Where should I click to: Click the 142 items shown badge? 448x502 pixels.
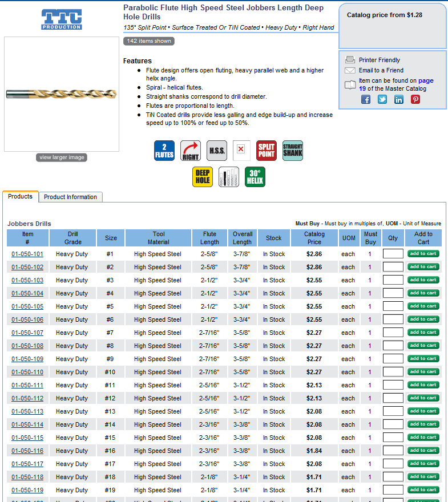[x=149, y=41]
